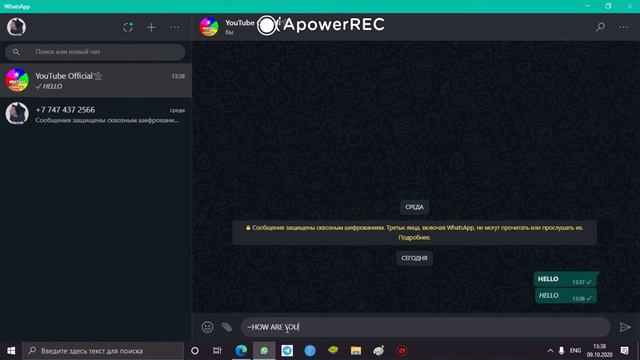Attach a file with paperclip icon
Viewport: 640px width, 360px height.
tap(227, 327)
